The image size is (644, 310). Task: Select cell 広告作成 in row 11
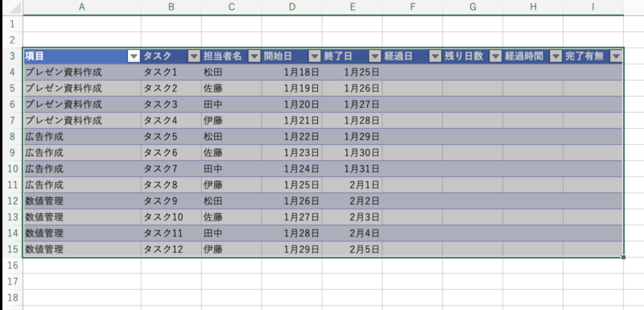pyautogui.click(x=82, y=184)
